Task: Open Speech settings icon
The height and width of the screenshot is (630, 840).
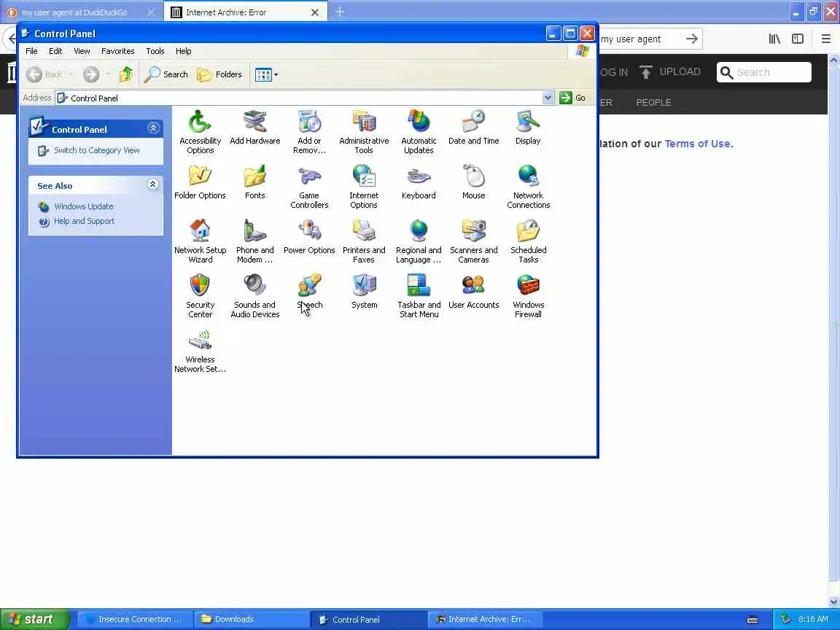Action: 310,292
